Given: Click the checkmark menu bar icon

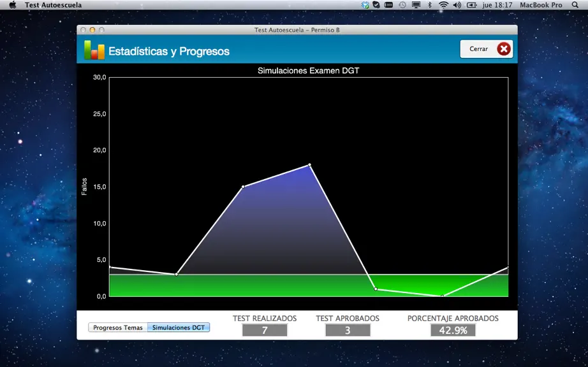Looking at the screenshot, I should tap(376, 5).
